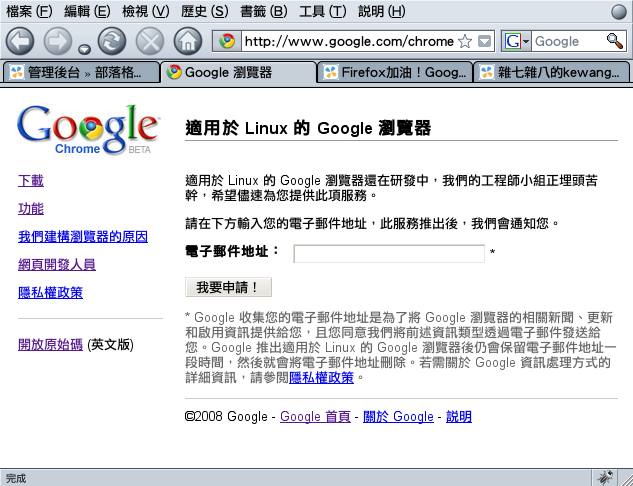The height and width of the screenshot is (486, 633).
Task: Open the Google 首頁 footer link
Action: pos(315,417)
